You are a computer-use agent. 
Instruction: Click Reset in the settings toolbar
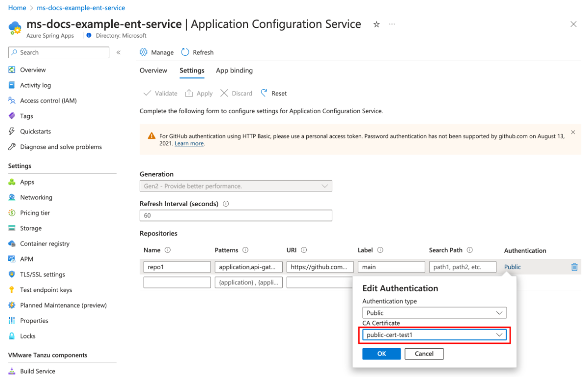click(274, 93)
